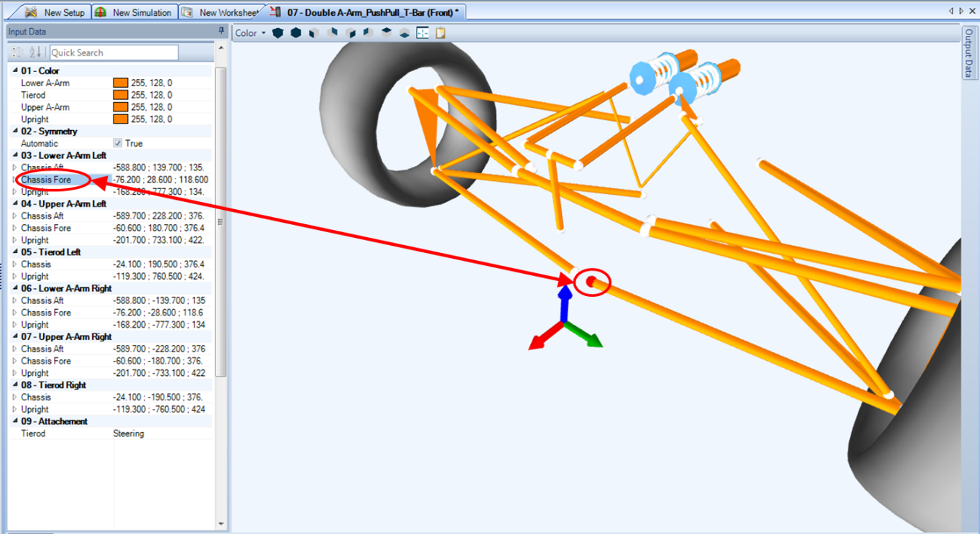Collapse the 04 - Upper A-Arm Left section
The image size is (980, 534).
coord(16,204)
